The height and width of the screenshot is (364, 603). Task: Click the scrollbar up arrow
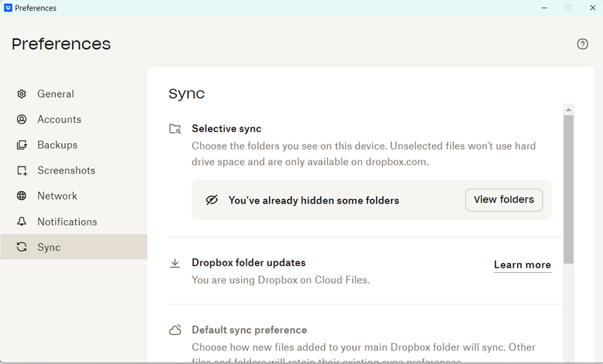pos(568,109)
